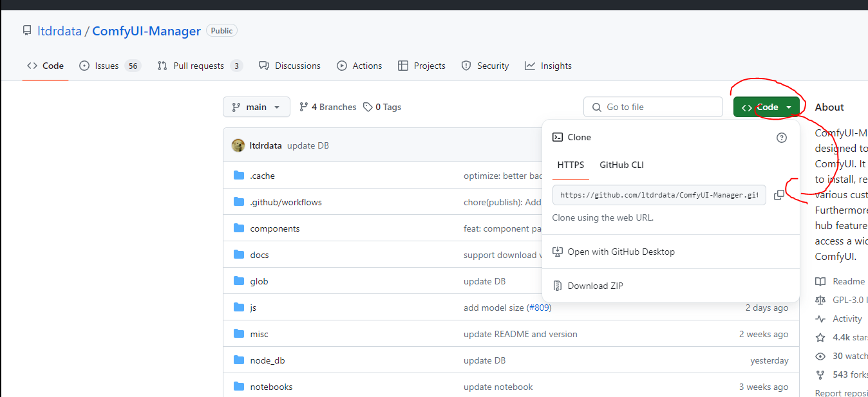Click the terminal icon next to Clone
Screen dimensions: 868x397
[x=558, y=137]
